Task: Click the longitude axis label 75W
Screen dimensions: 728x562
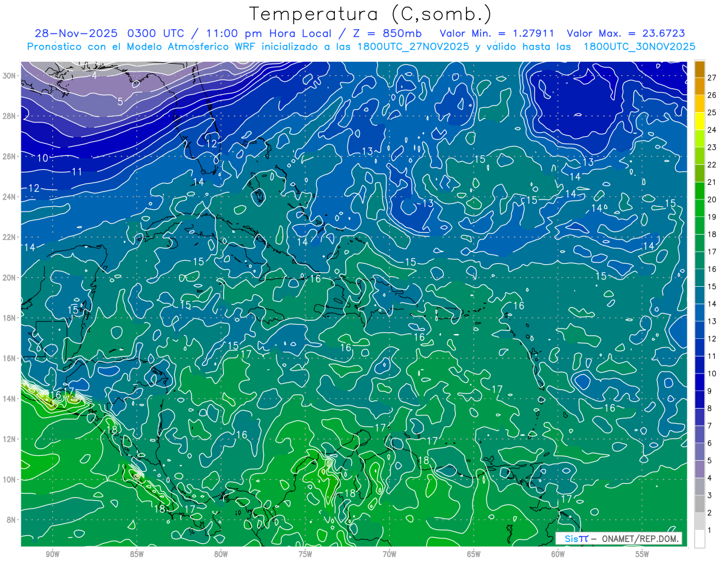Action: tap(305, 554)
